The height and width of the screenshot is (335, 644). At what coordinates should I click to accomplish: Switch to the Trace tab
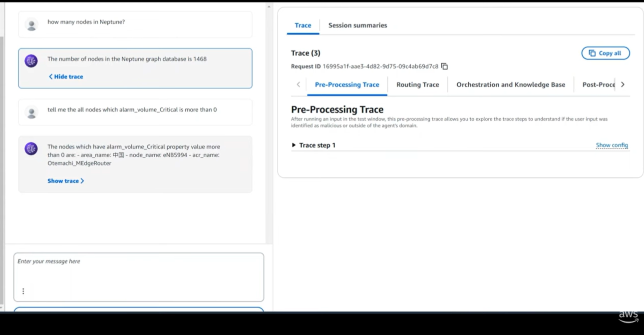coord(303,25)
